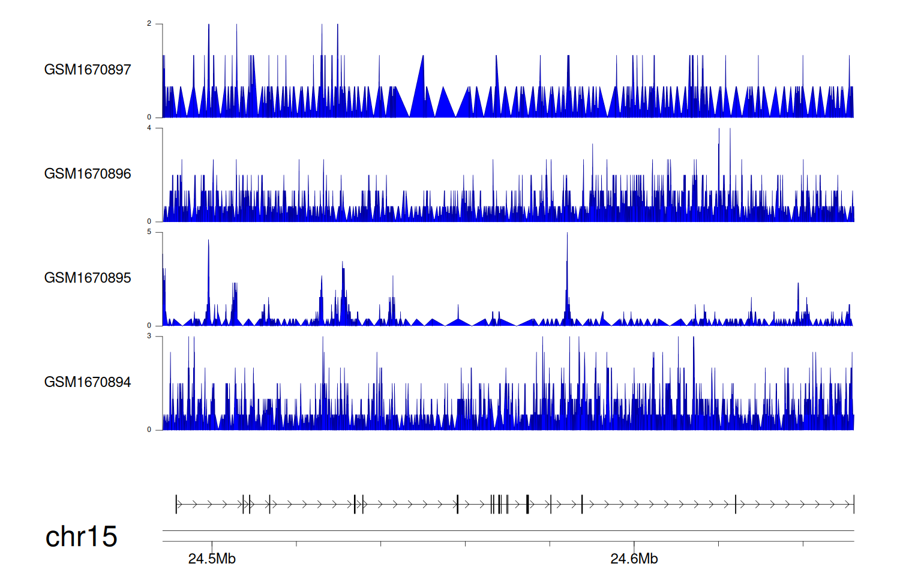
Task: Select the 24.5Mb axis position label
Action: point(212,559)
